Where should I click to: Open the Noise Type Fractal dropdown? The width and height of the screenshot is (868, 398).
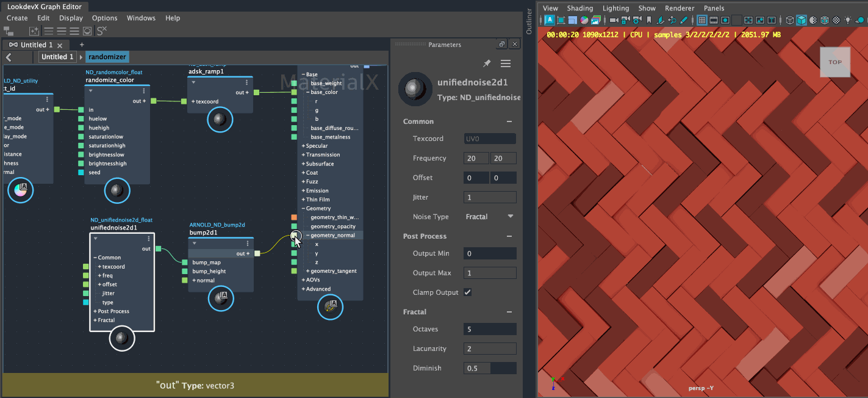pos(490,216)
